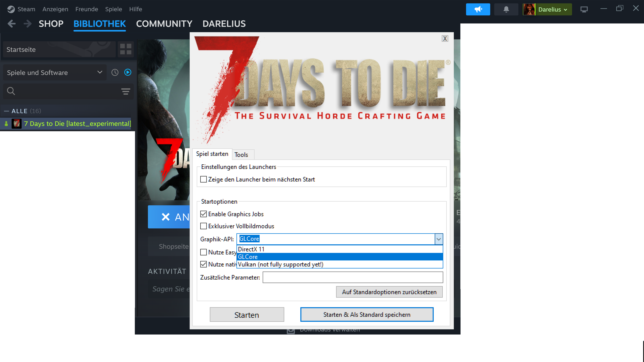Click 'Auf Standardoptionen zurücksetzen'

point(389,292)
